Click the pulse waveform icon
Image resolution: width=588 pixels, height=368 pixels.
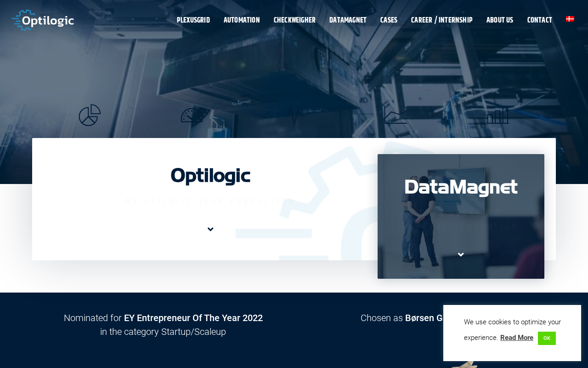point(294,115)
